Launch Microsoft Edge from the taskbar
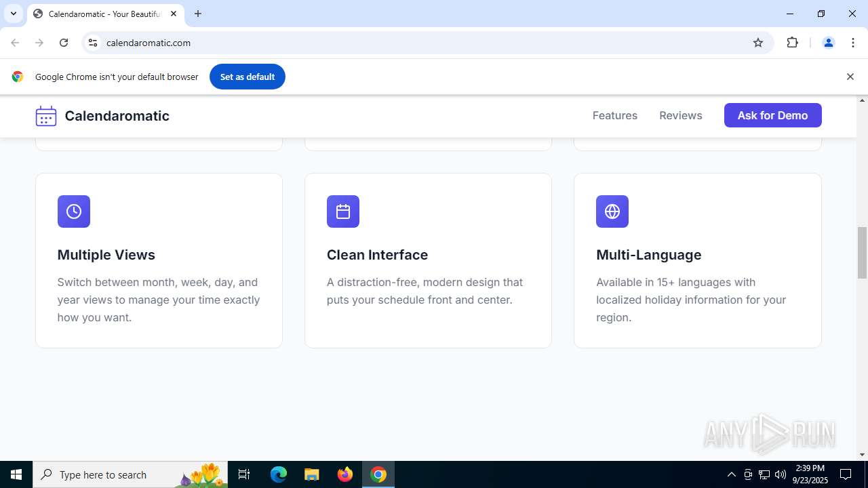The height and width of the screenshot is (488, 868). [x=279, y=474]
